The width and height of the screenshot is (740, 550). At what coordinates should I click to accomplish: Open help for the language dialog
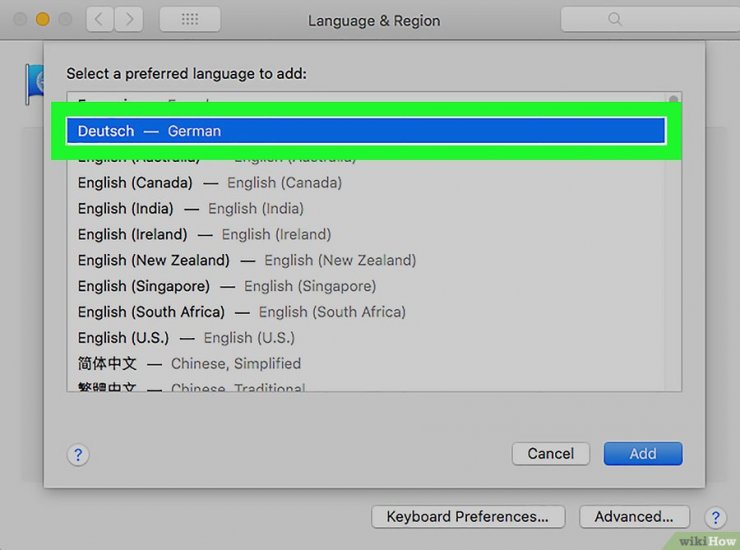click(78, 455)
